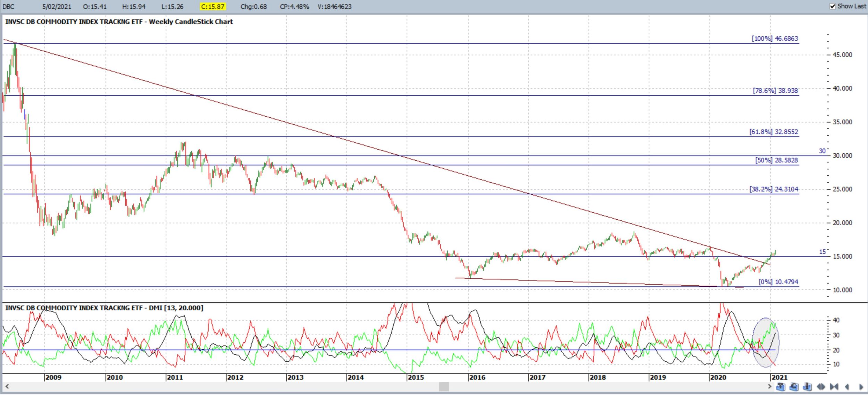
Task: Click the 10.000 price axis label
Action: [x=842, y=290]
